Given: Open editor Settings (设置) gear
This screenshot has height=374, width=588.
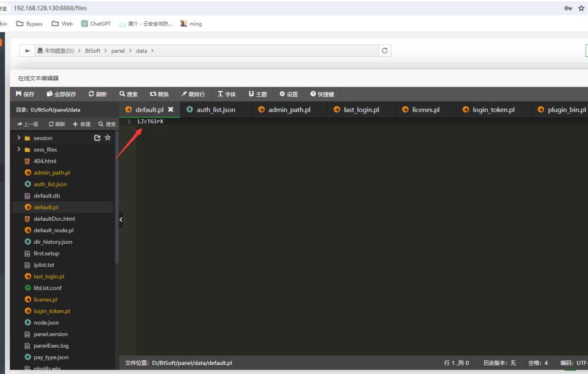Looking at the screenshot, I should point(288,94).
